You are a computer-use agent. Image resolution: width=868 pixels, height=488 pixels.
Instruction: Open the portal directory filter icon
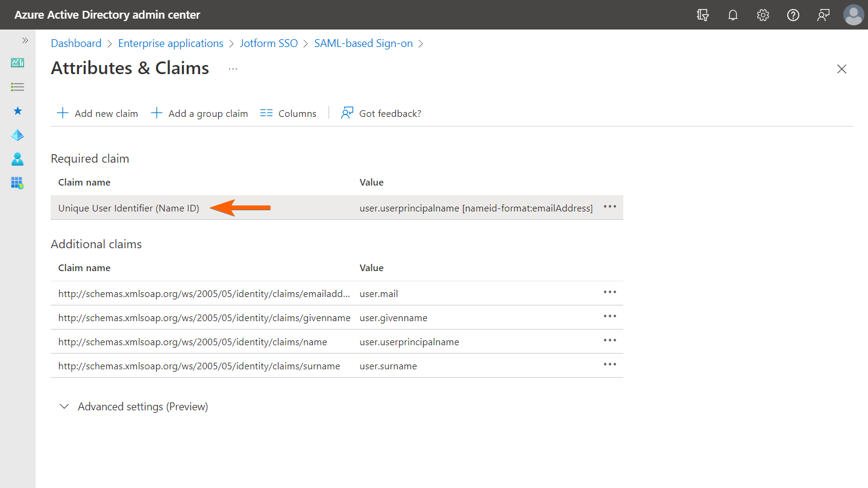click(703, 15)
